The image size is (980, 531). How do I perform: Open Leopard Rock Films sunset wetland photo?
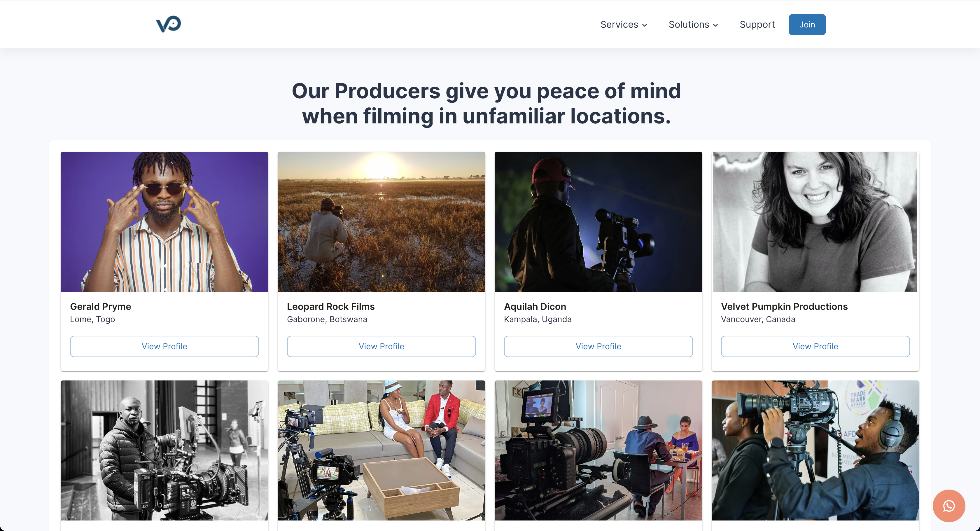pyautogui.click(x=381, y=221)
